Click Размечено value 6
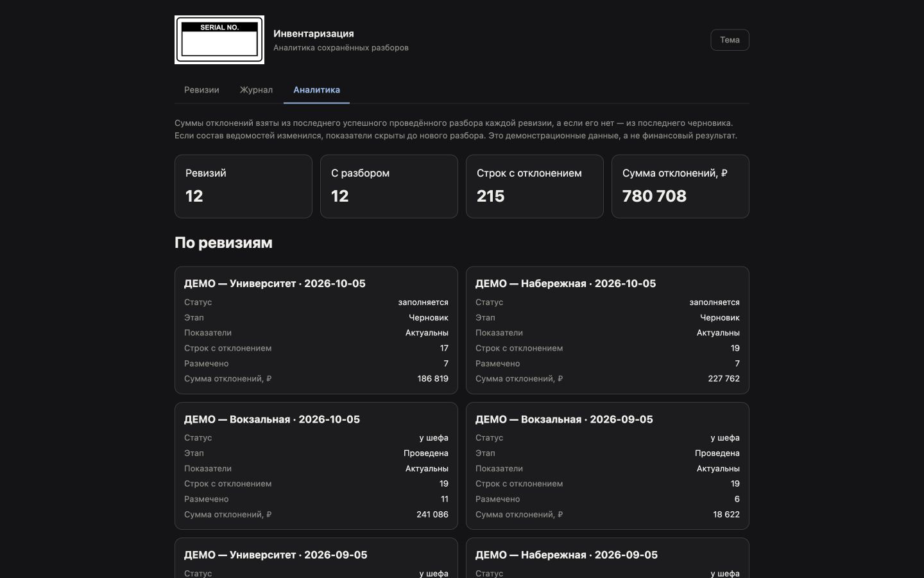924x578 pixels. pyautogui.click(x=737, y=499)
